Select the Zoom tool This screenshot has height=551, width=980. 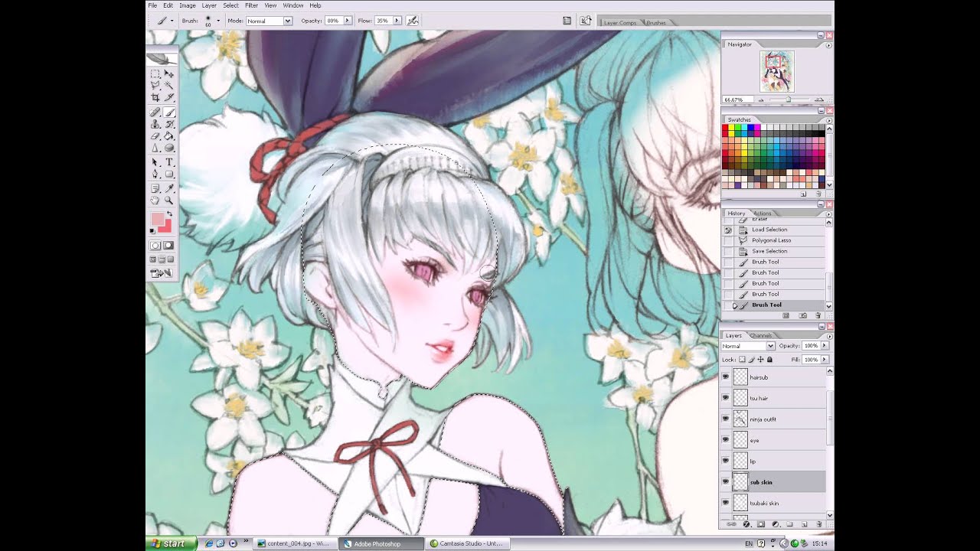point(169,200)
